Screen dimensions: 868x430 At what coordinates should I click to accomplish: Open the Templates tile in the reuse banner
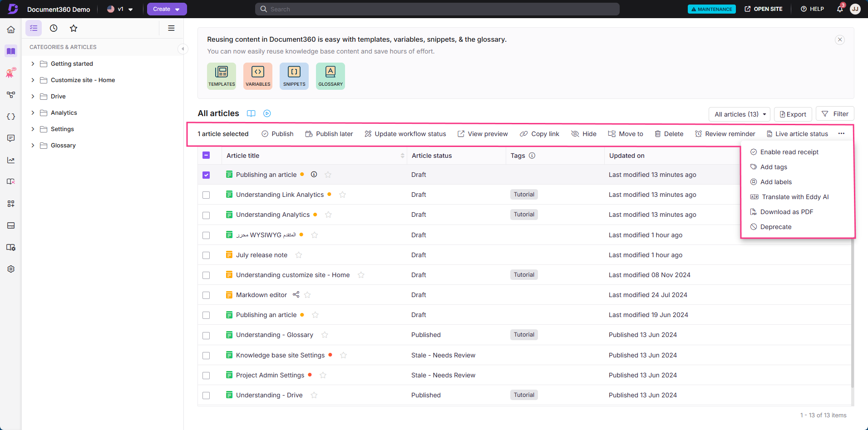coord(221,76)
